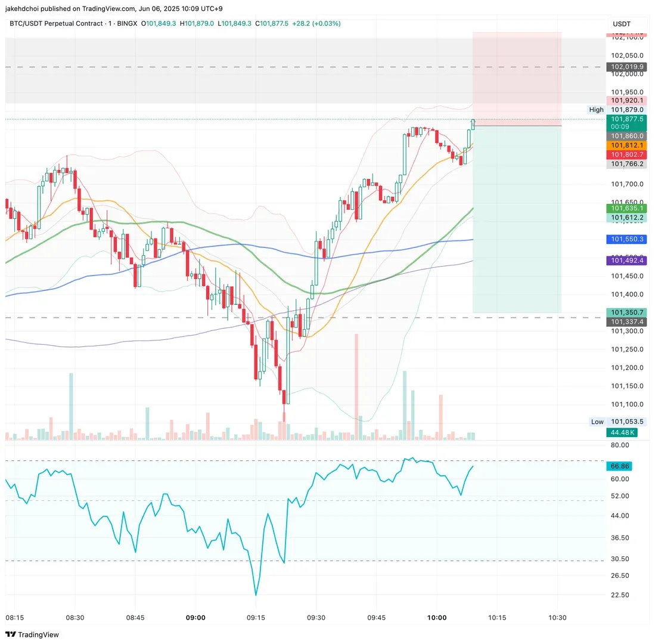Click the orange 101,812.1 indicator label

(x=626, y=145)
